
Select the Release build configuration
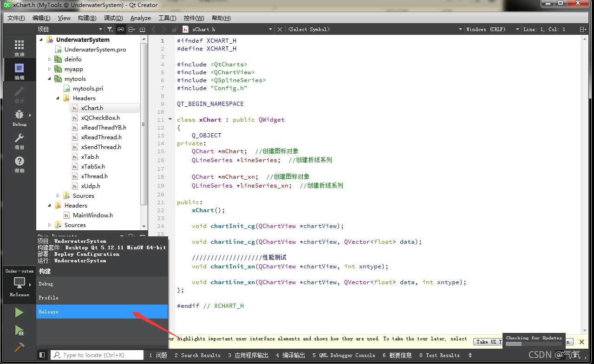coord(102,312)
